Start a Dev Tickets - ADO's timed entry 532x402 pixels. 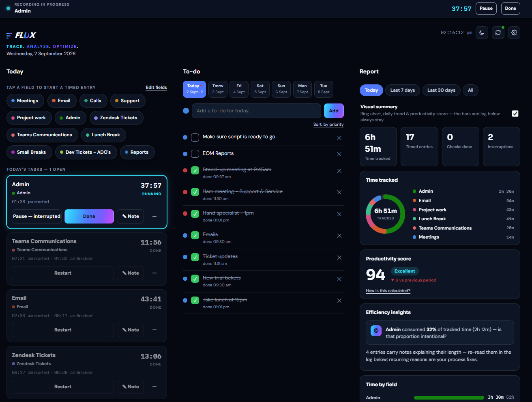coord(86,152)
